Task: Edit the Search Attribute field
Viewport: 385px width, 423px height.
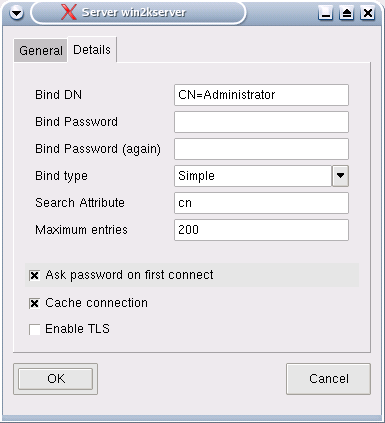Action: (261, 203)
